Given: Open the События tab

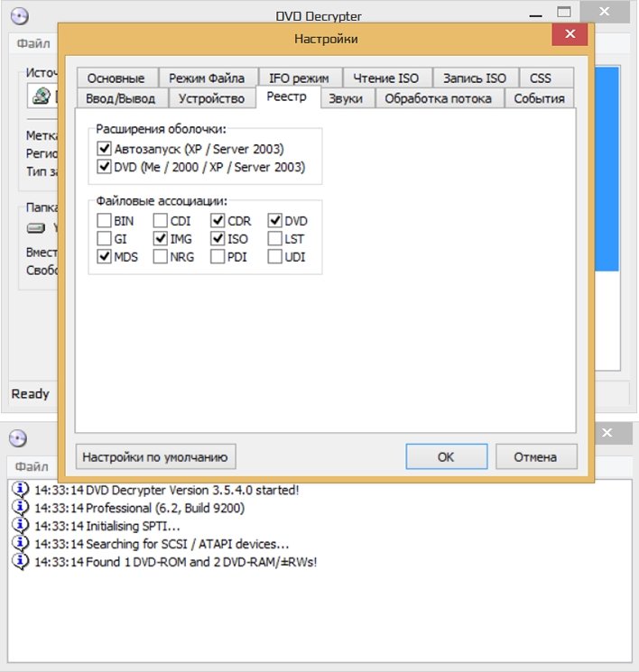Looking at the screenshot, I should point(540,98).
